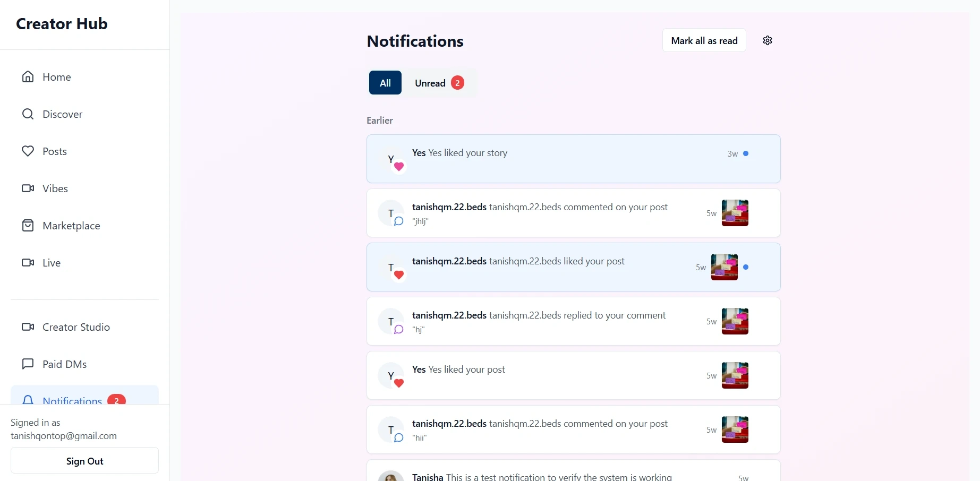Click the Live camera icon

coord(28,263)
